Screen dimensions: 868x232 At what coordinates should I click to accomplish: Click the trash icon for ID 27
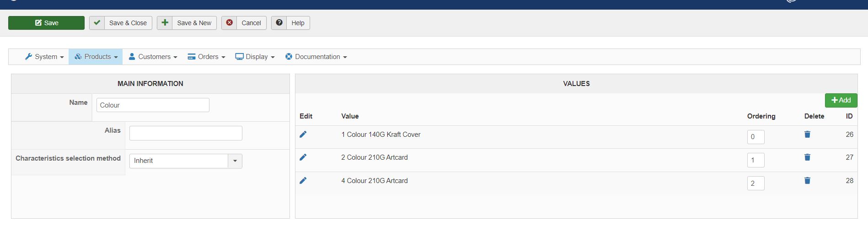(807, 157)
